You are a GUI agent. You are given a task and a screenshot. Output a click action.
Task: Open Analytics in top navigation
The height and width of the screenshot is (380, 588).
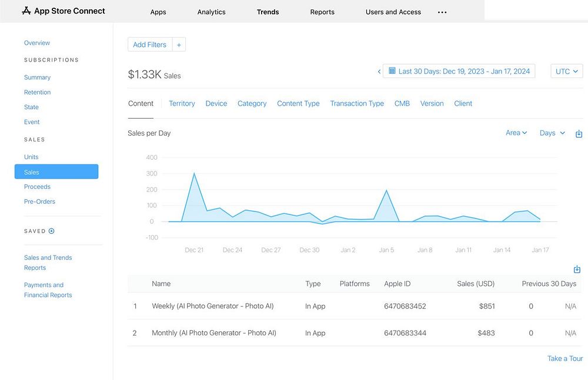(211, 12)
